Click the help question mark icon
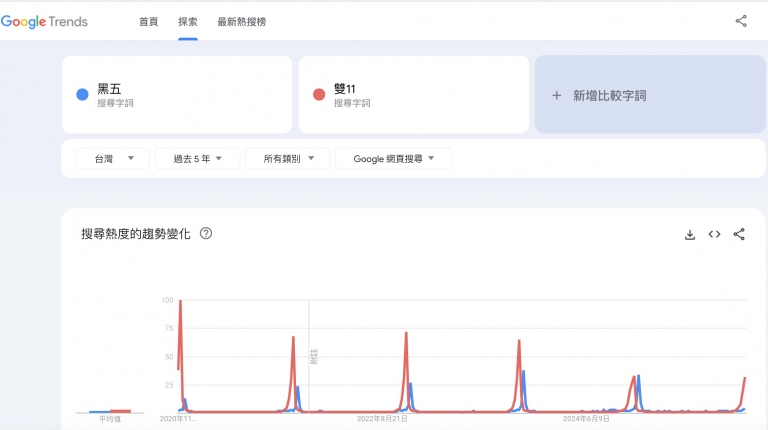The width and height of the screenshot is (768, 430). click(206, 234)
